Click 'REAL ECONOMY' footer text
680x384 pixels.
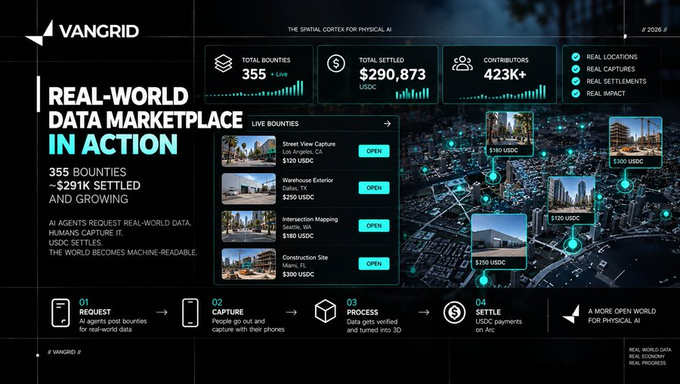point(646,356)
